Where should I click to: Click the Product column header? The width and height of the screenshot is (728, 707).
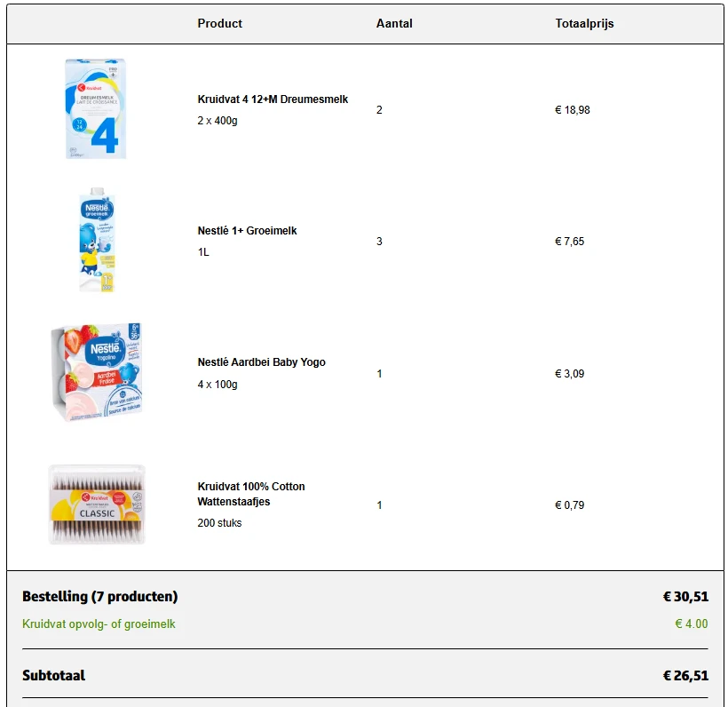click(219, 24)
